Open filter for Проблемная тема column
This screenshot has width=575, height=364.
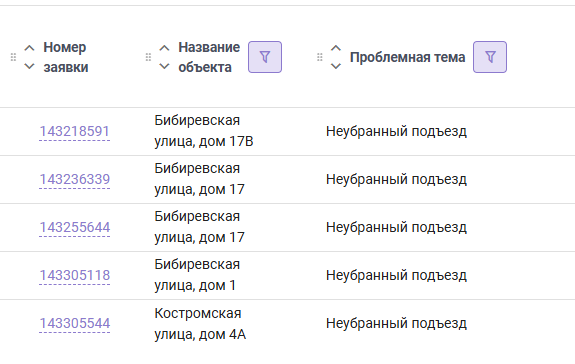(x=490, y=57)
